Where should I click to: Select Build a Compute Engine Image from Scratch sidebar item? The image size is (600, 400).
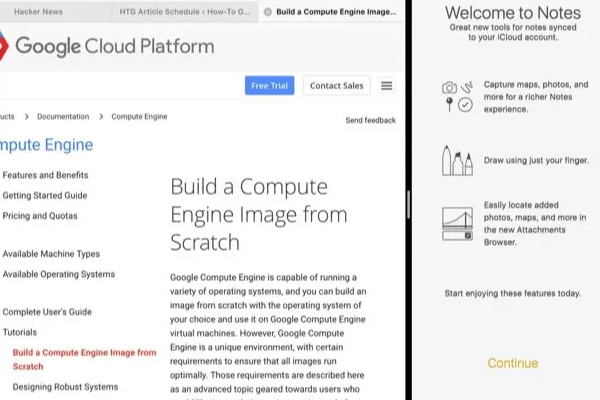pyautogui.click(x=84, y=359)
